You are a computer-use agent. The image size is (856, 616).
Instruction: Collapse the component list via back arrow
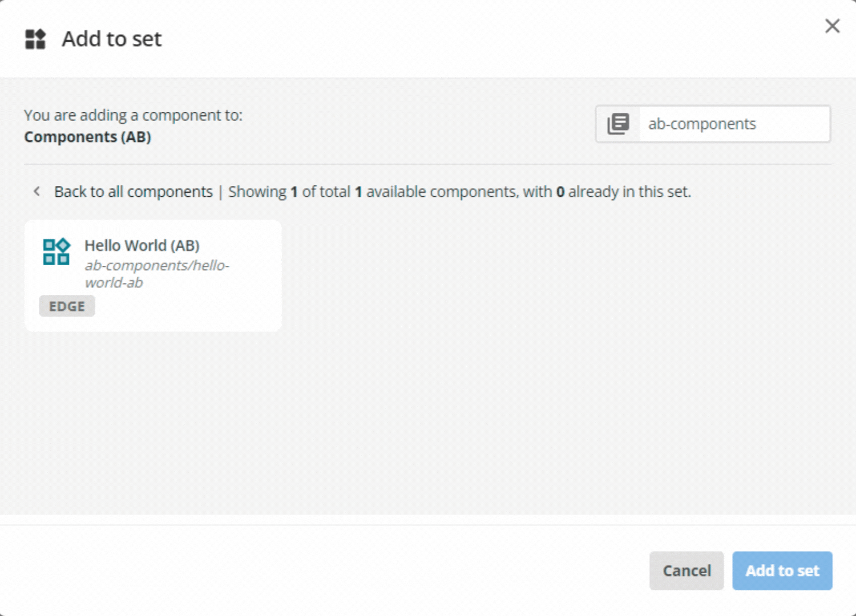click(x=37, y=191)
